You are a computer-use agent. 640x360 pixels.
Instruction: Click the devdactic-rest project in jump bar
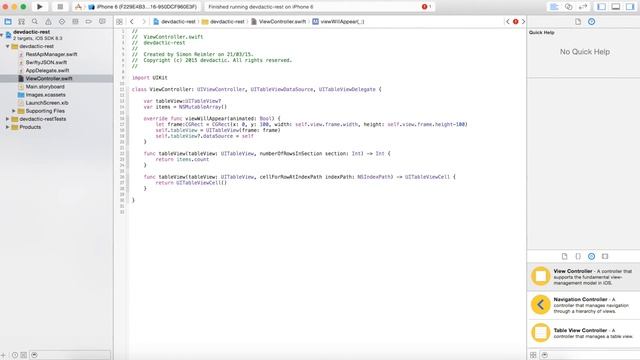tap(174, 22)
